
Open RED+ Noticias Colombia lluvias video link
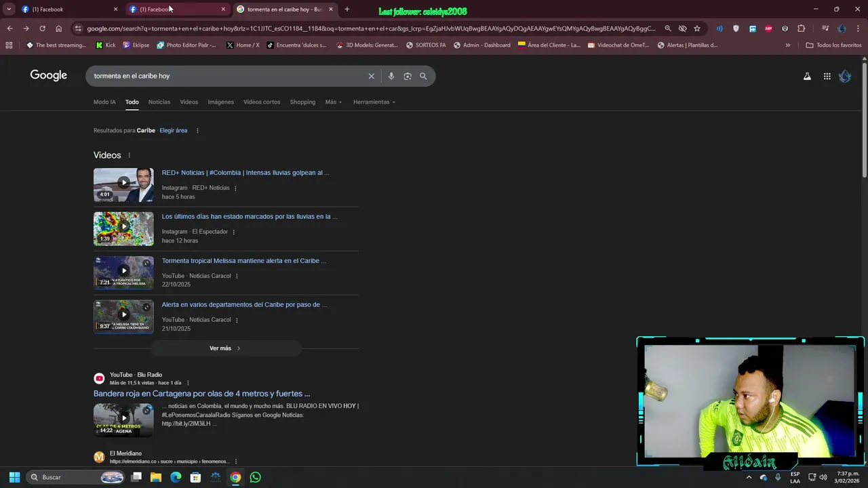click(245, 173)
